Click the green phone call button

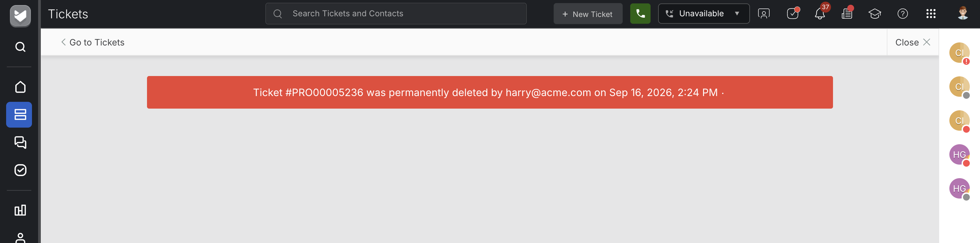pos(640,14)
